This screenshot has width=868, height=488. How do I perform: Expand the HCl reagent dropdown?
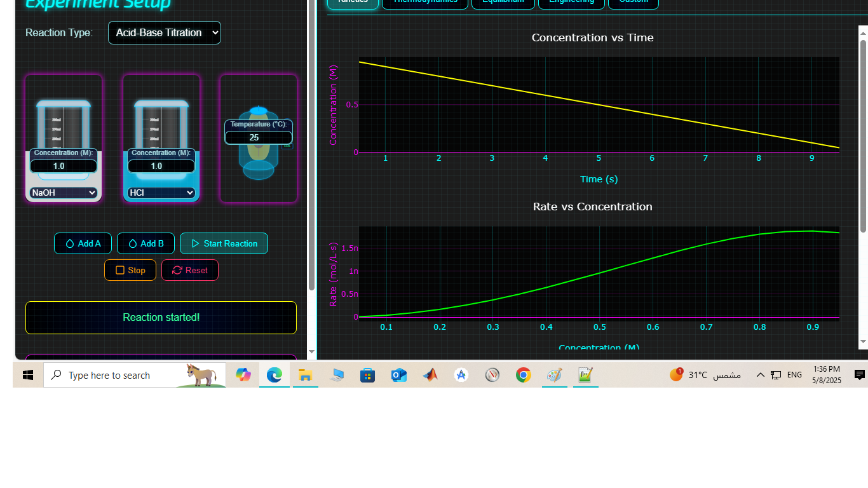[161, 193]
